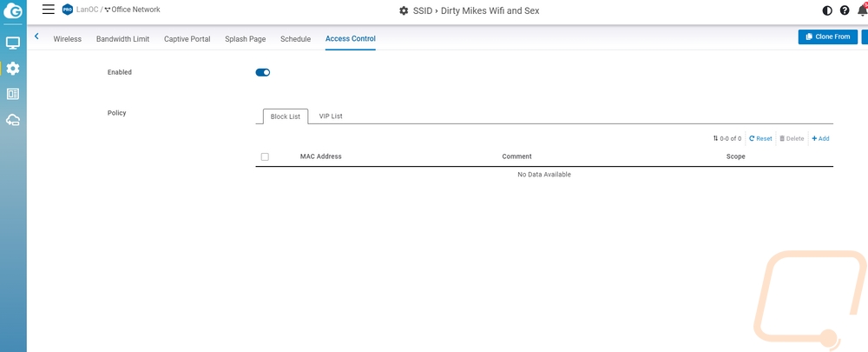Click the 0-0 of 0 sort indicator
This screenshot has width=868, height=352.
[x=727, y=138]
